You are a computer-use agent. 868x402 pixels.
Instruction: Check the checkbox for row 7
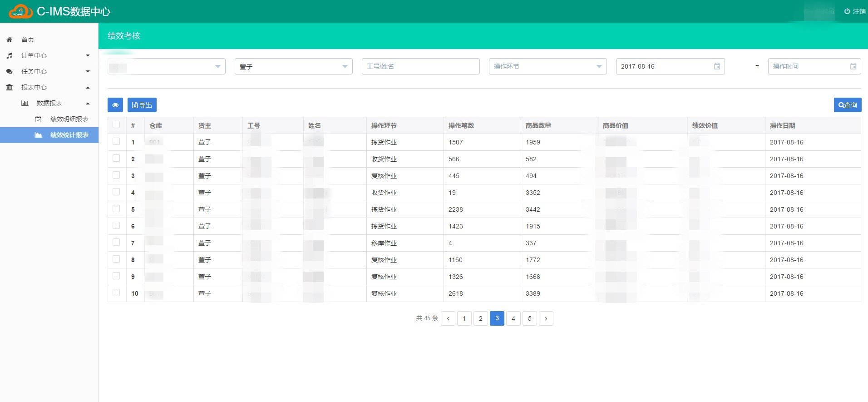click(116, 243)
